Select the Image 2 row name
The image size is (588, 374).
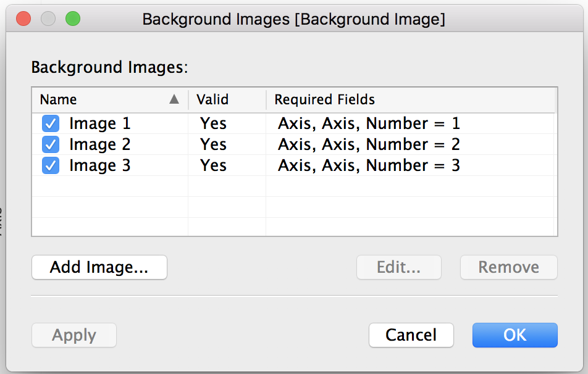pyautogui.click(x=100, y=145)
